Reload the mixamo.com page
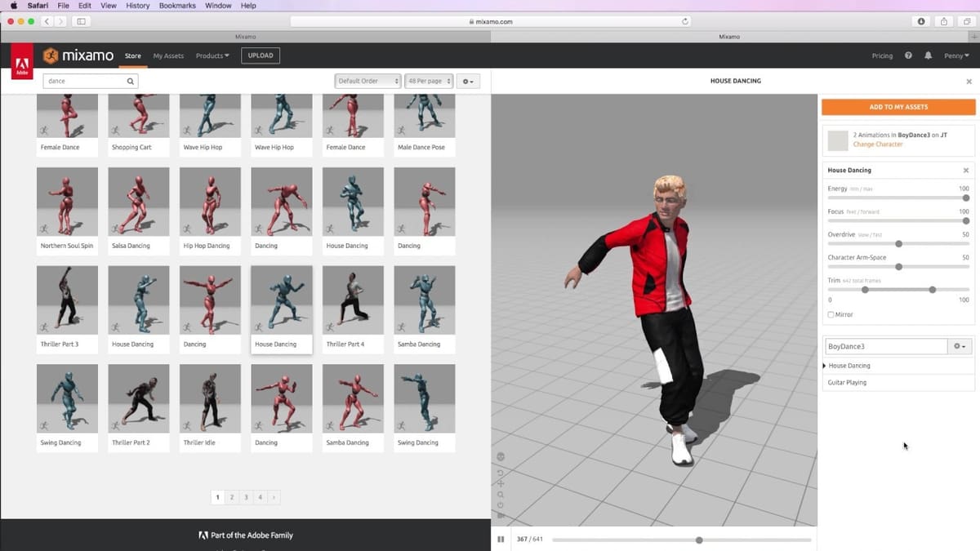The image size is (980, 551). [x=684, y=21]
